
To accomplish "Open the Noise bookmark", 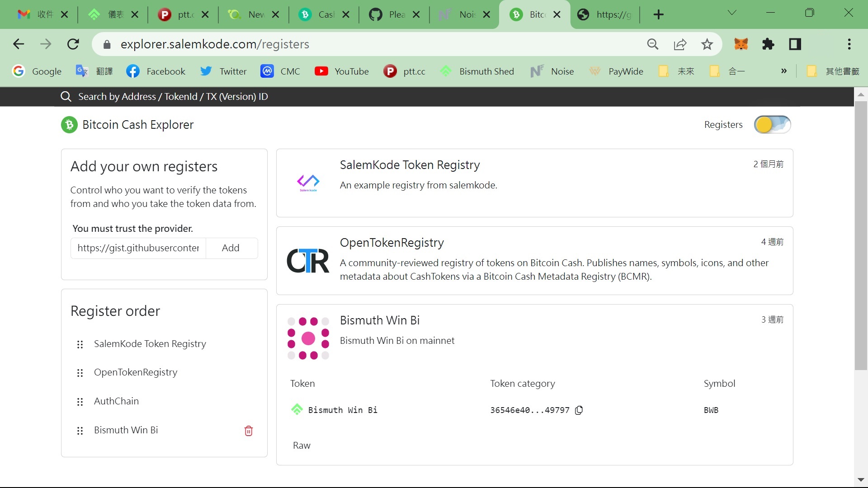I will pos(552,71).
